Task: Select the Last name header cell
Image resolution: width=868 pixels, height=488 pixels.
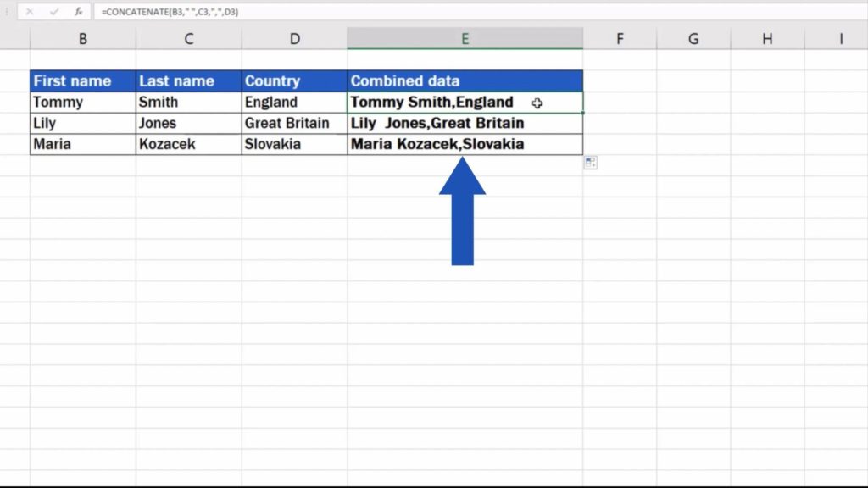Action: [188, 80]
